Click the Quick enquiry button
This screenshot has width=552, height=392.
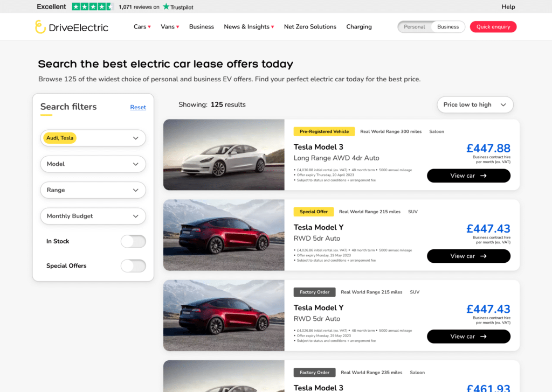coord(493,26)
